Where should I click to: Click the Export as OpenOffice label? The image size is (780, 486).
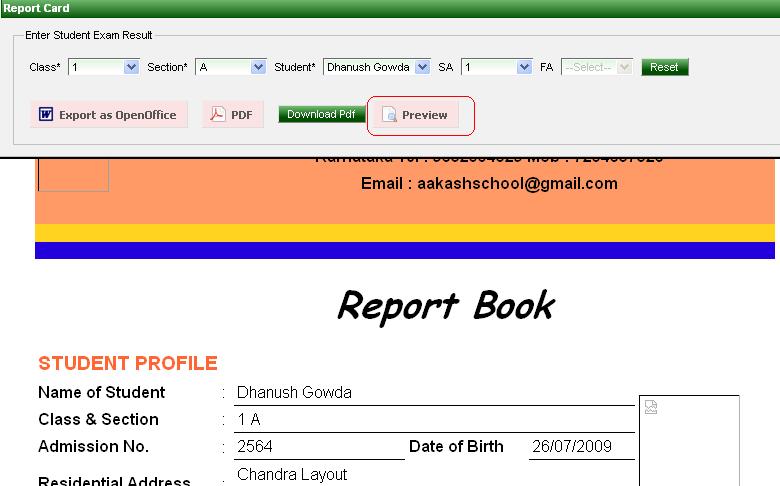tap(117, 115)
